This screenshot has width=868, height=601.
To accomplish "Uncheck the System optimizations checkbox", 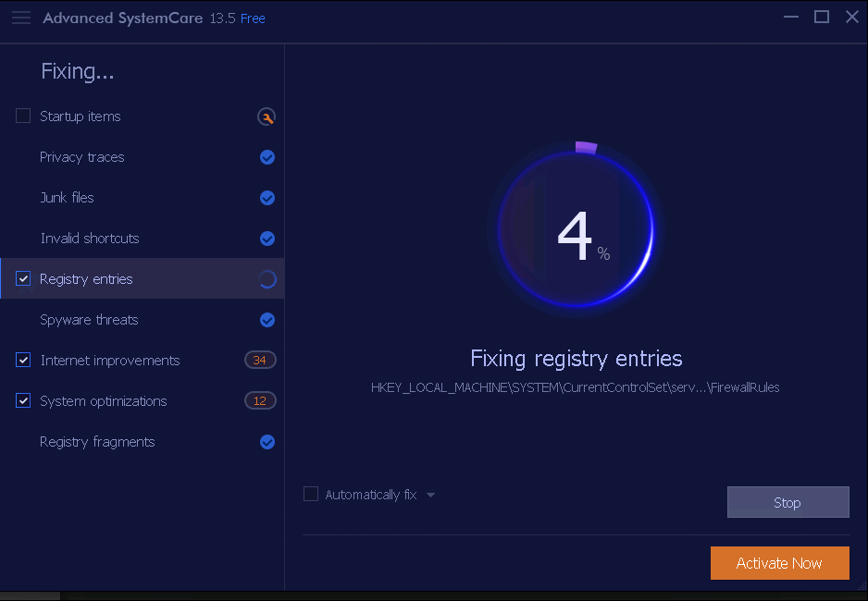I will point(23,401).
